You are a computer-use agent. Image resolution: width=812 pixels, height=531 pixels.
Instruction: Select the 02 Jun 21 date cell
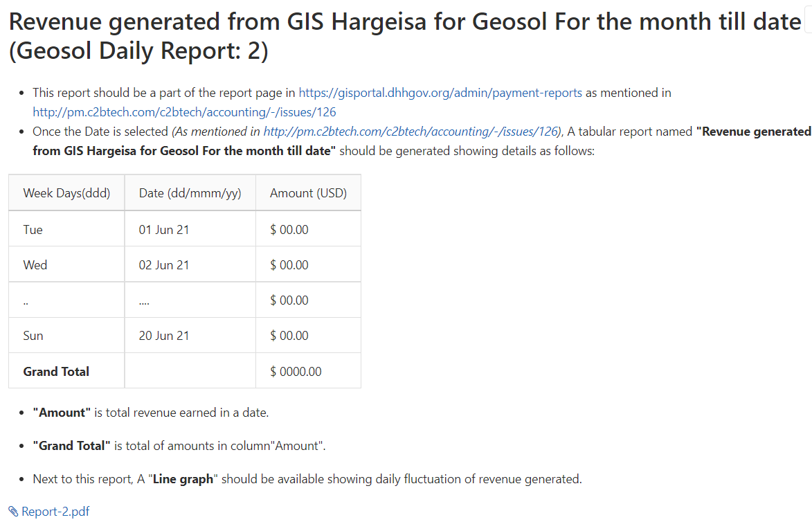(190, 264)
